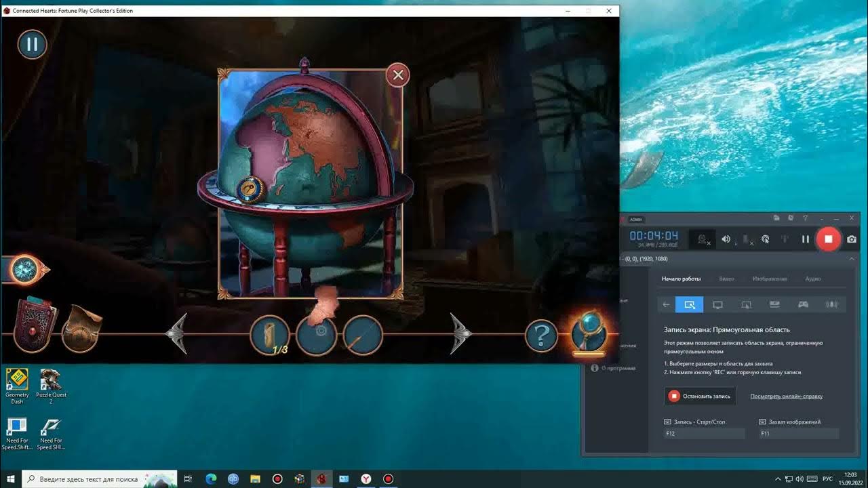Open the glowing map orb
This screenshot has width=868, height=488.
(x=25, y=270)
